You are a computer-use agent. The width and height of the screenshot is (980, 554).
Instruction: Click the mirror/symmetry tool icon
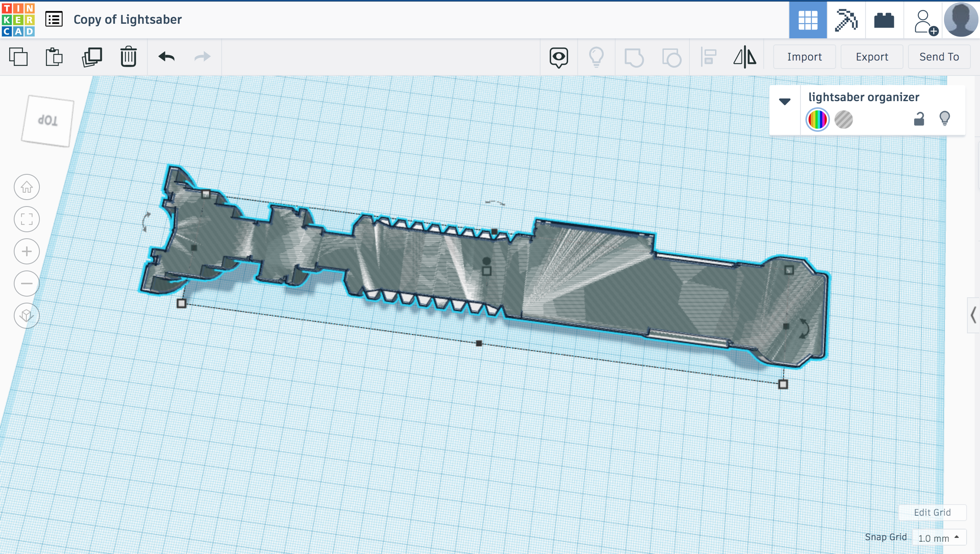pos(745,57)
